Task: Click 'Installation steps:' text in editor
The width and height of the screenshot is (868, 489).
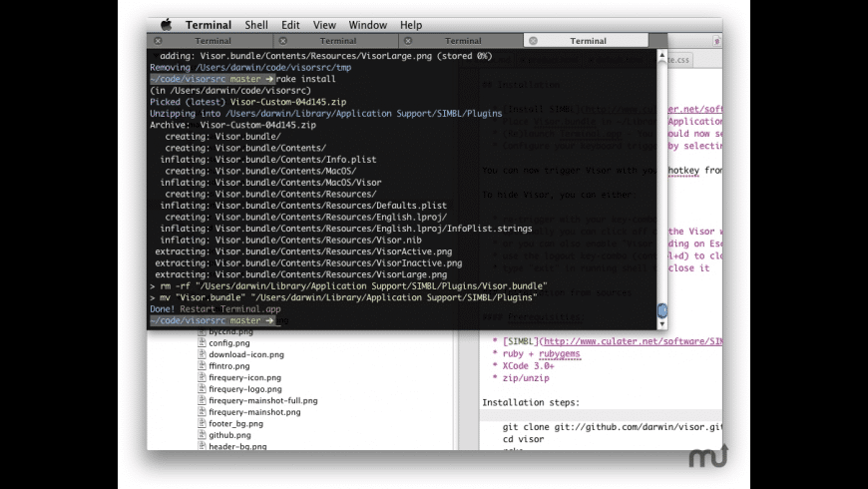Action: pos(531,402)
